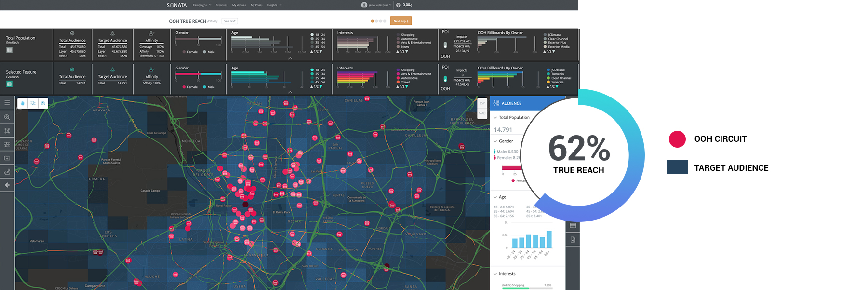The image size is (868, 290).
Task: Click the Next step button
Action: coord(401,21)
